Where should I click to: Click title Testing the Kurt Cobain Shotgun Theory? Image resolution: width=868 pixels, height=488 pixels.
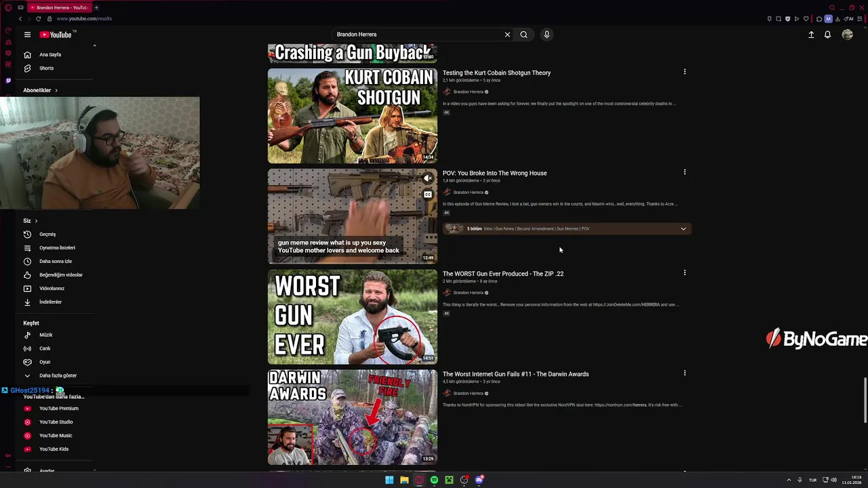tap(496, 73)
